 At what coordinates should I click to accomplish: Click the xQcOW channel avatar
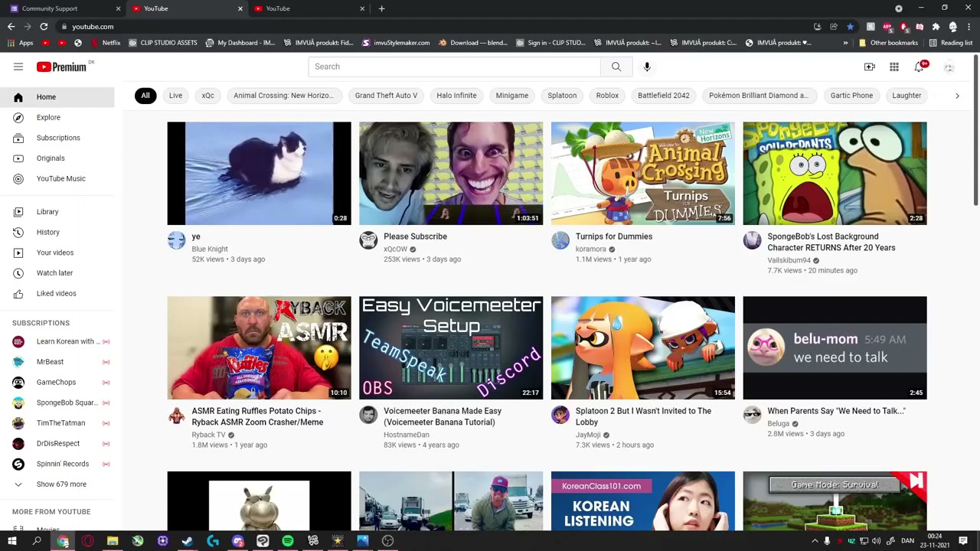point(368,240)
